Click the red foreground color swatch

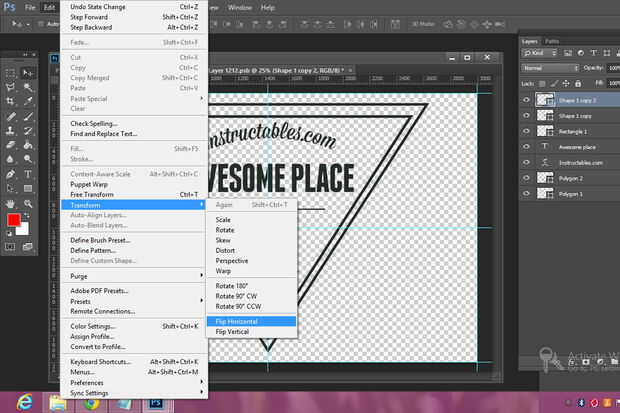click(x=13, y=220)
